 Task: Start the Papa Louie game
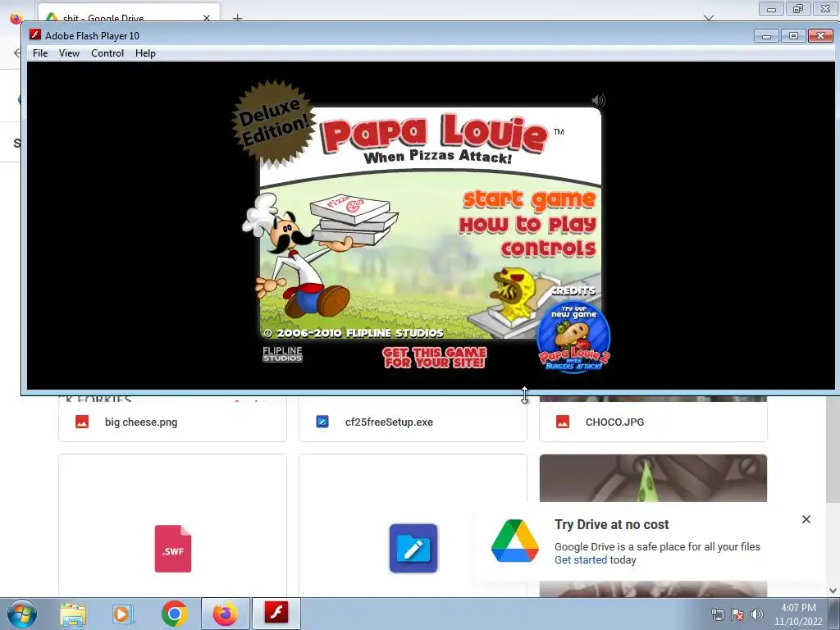(x=529, y=199)
